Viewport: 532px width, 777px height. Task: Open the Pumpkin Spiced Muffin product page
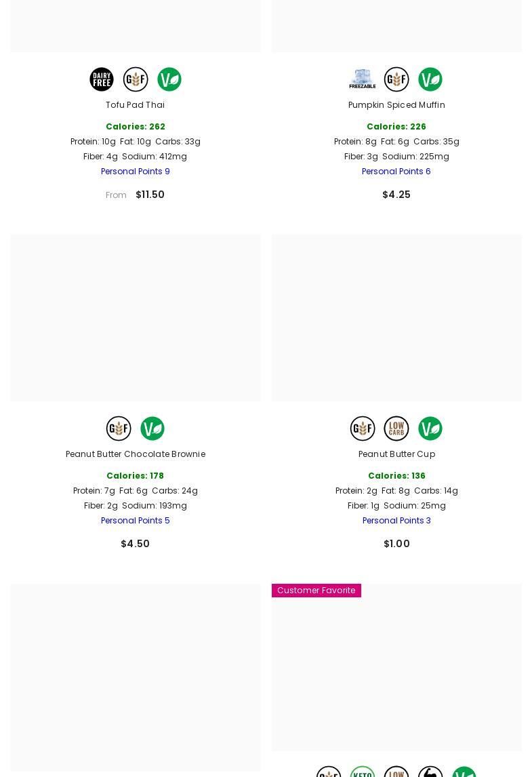396,105
